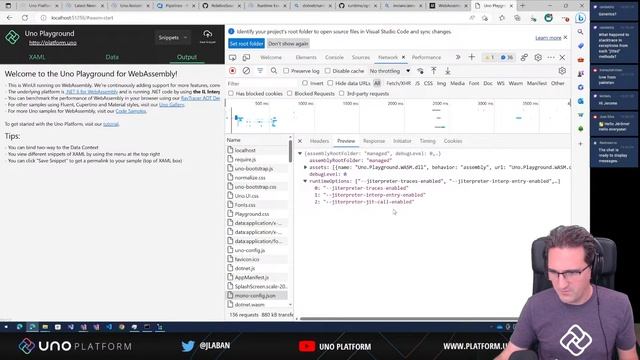Switch to the Data tab

click(112, 57)
